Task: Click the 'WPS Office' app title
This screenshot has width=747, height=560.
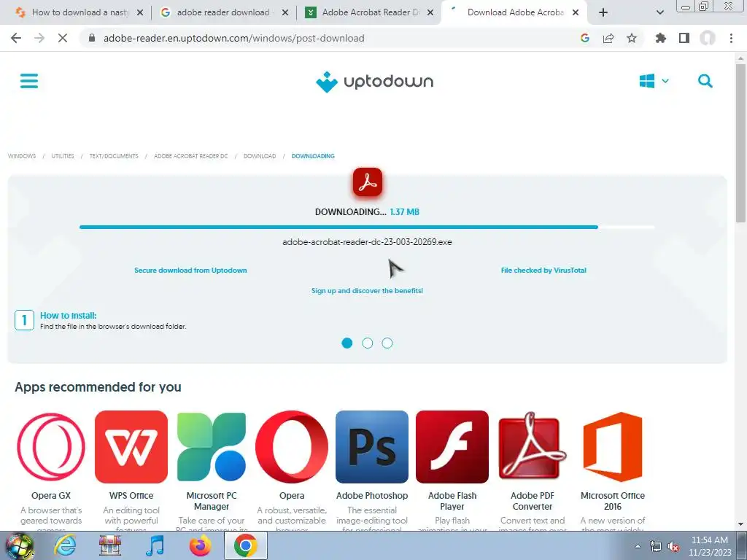Action: tap(131, 496)
